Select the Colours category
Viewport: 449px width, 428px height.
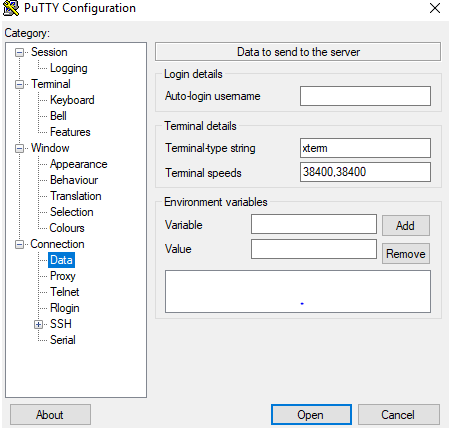(67, 228)
